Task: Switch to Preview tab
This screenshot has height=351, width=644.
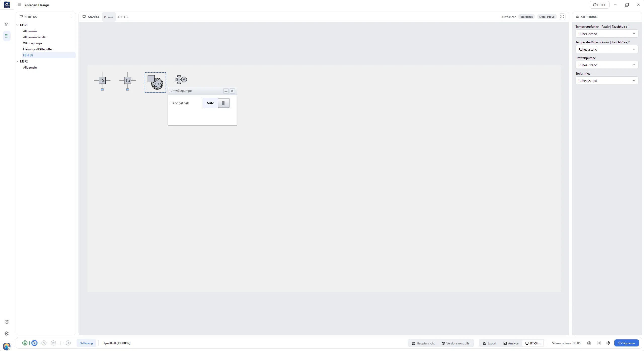Action: pos(109,17)
